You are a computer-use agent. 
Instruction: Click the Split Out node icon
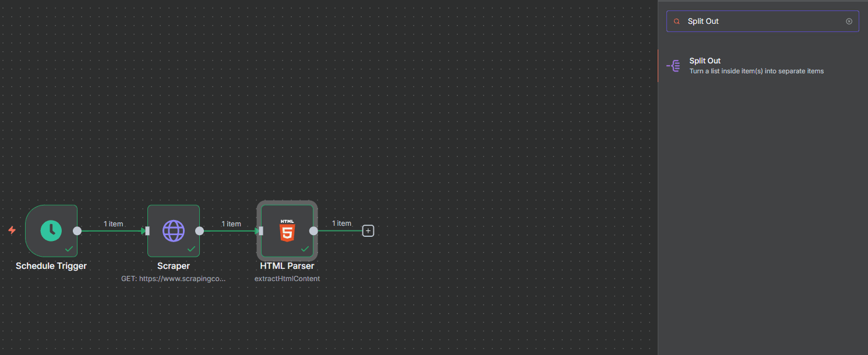point(673,66)
